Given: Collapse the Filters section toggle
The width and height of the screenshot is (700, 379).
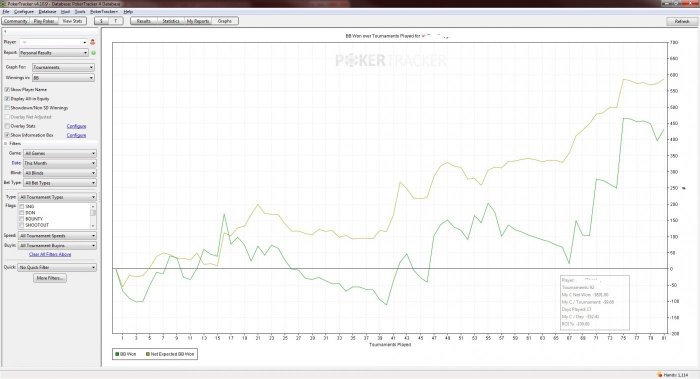Looking at the screenshot, I should coord(6,144).
